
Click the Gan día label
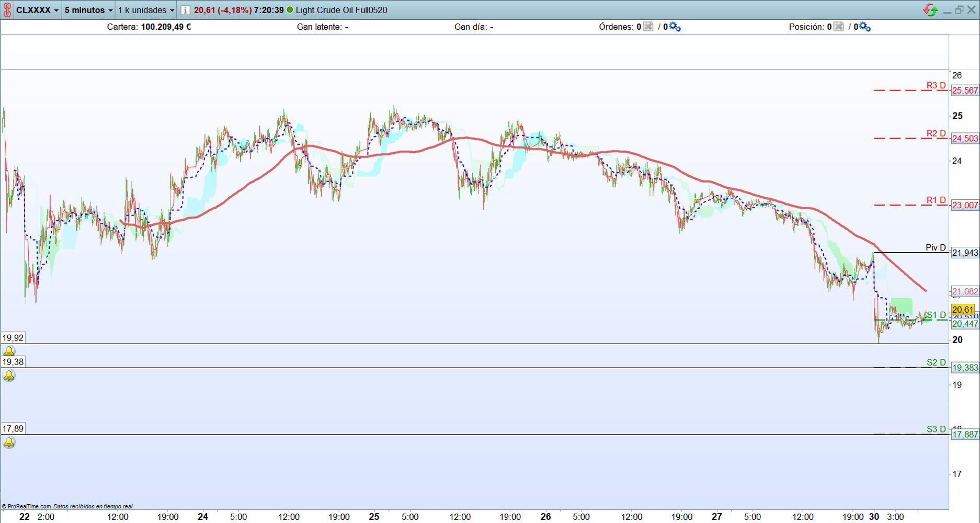click(x=470, y=27)
